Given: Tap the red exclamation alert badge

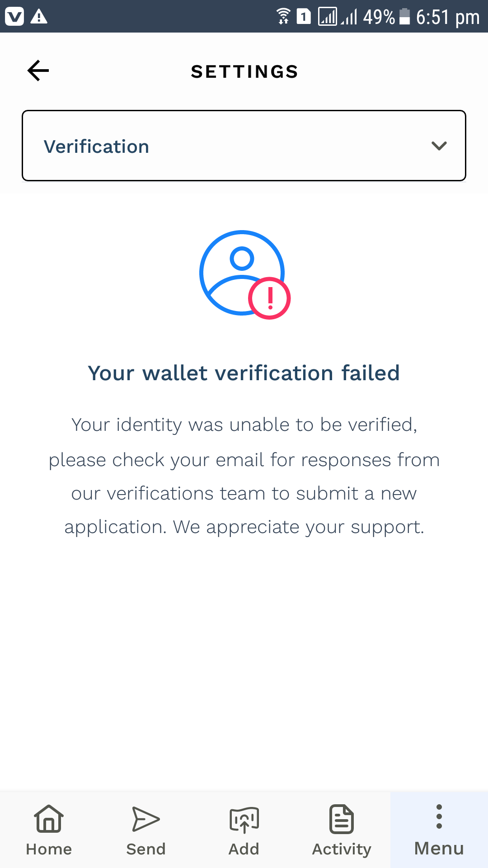Looking at the screenshot, I should (269, 298).
